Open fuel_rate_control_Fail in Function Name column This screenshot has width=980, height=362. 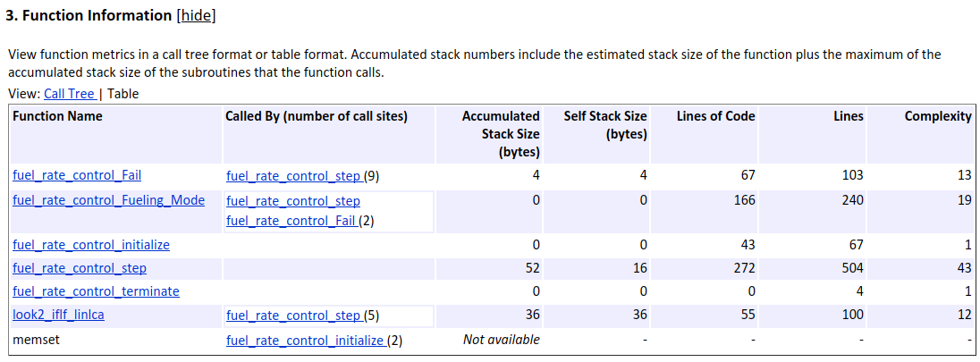pos(77,175)
